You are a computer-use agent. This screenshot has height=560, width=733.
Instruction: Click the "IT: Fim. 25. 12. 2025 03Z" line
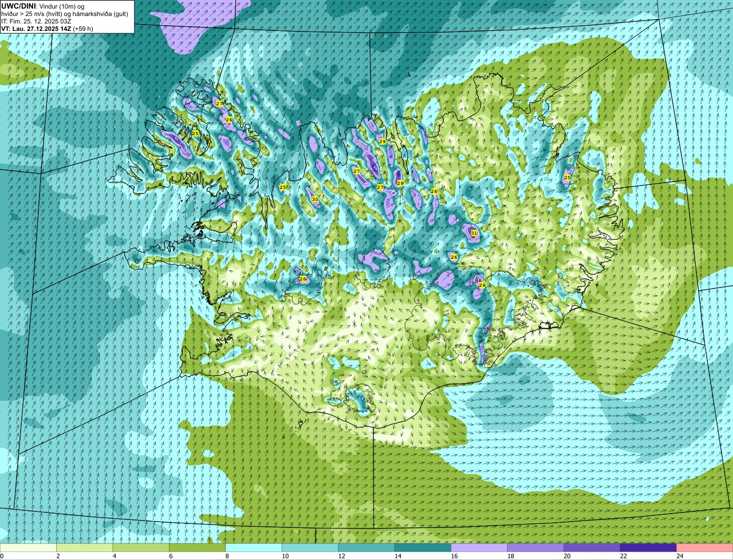pyautogui.click(x=36, y=21)
